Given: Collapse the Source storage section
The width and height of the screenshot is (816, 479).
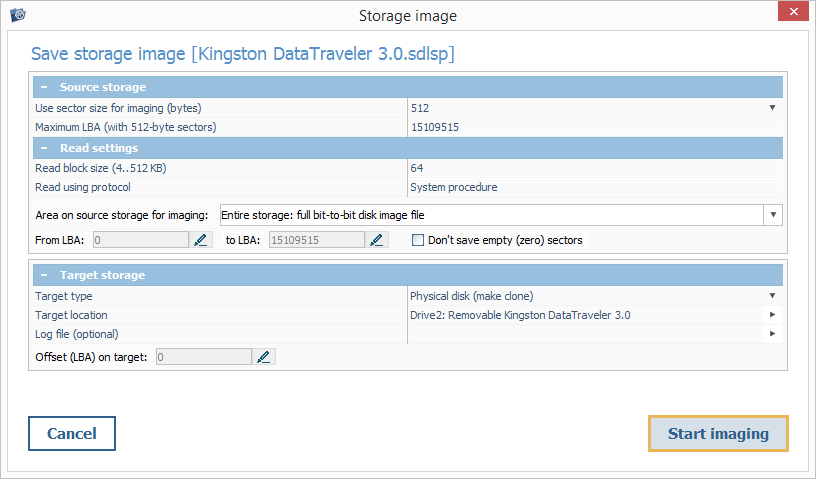Looking at the screenshot, I should (45, 87).
